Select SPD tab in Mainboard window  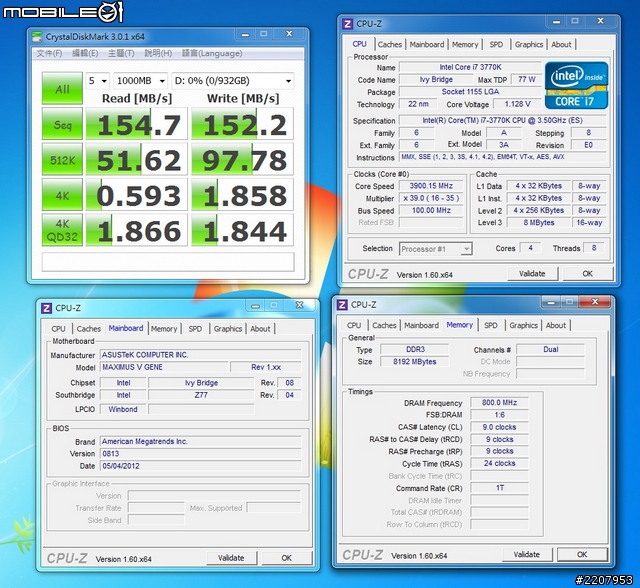(x=195, y=328)
